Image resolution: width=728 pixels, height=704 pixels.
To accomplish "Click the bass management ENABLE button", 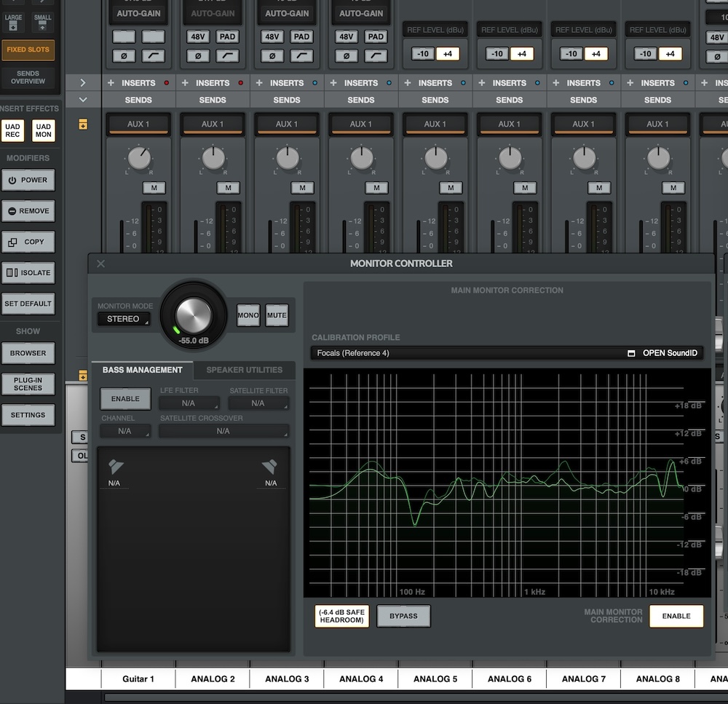I will point(125,399).
